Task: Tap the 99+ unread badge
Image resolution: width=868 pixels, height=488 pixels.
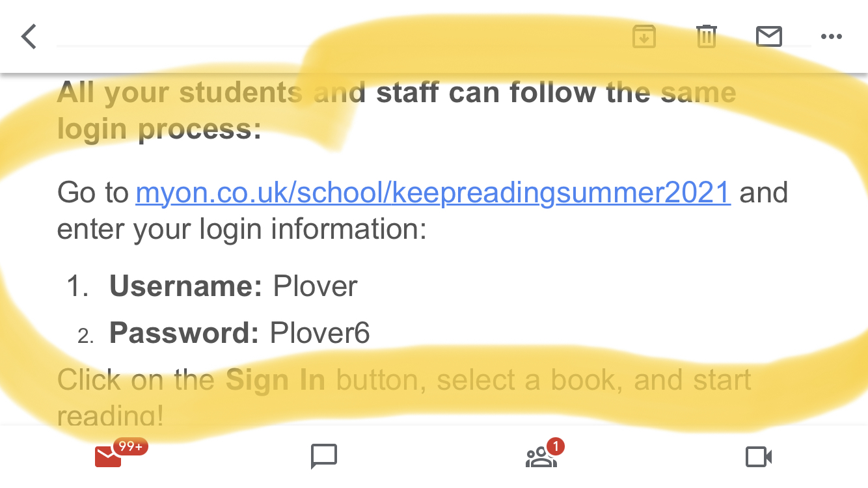Action: coord(130,446)
